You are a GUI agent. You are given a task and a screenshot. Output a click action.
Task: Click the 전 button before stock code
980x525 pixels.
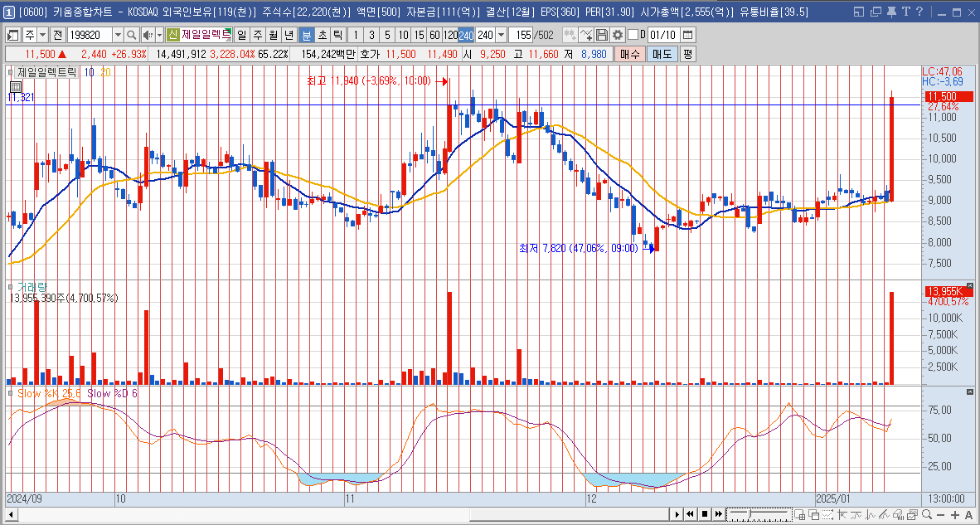(57, 35)
